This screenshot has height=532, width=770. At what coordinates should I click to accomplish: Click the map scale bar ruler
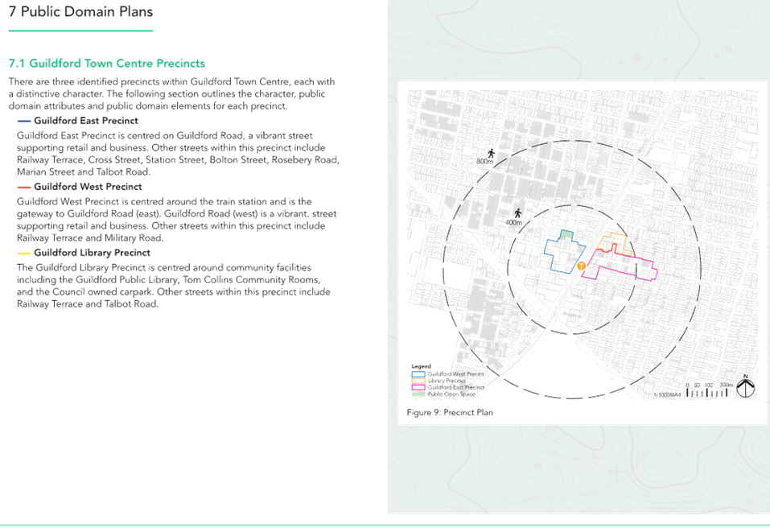[707, 393]
